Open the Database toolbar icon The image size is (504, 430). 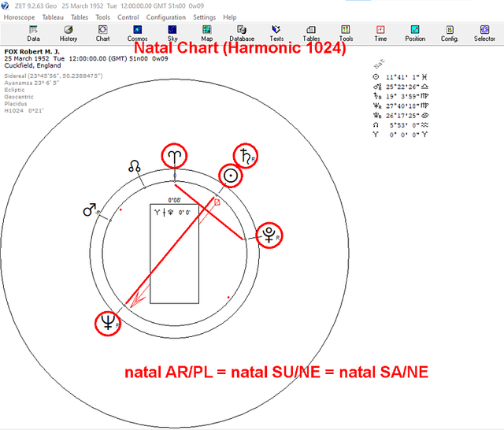pyautogui.click(x=242, y=33)
